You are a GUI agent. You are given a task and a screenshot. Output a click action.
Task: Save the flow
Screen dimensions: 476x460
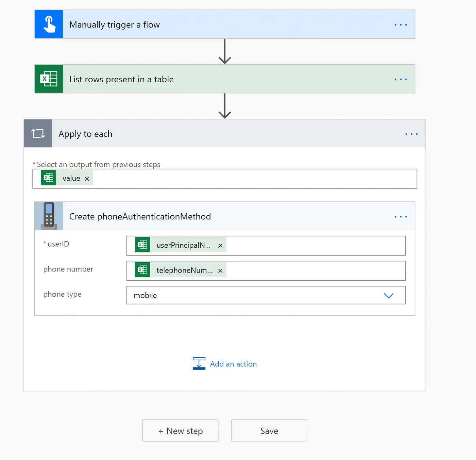point(269,430)
